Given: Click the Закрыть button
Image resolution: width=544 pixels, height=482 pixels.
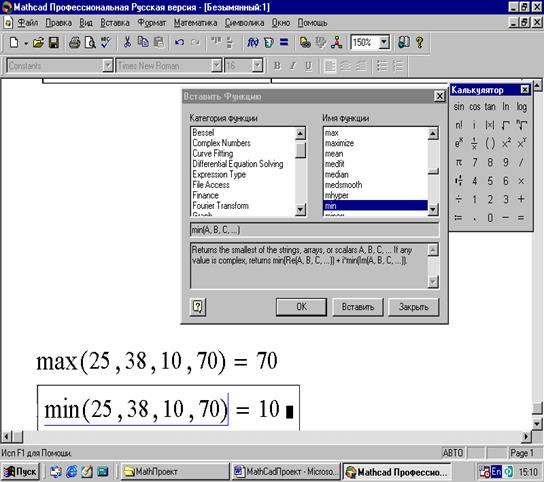Looking at the screenshot, I should pyautogui.click(x=414, y=307).
